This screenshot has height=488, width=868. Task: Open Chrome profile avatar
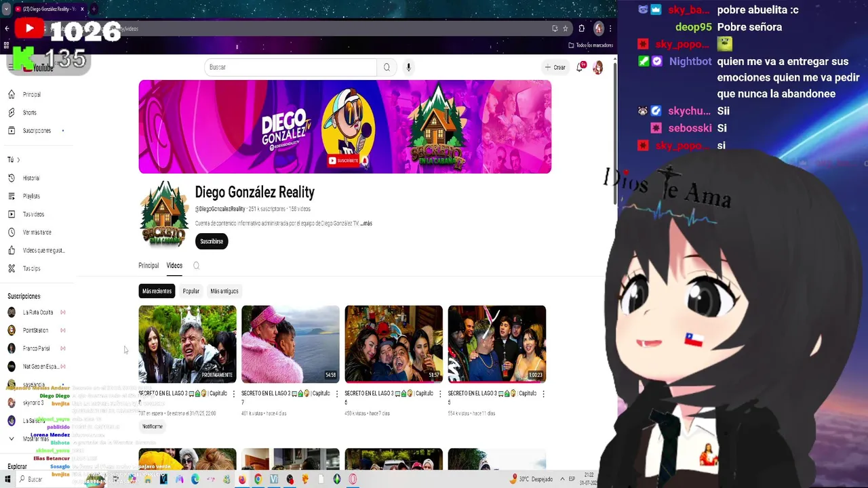click(x=598, y=28)
